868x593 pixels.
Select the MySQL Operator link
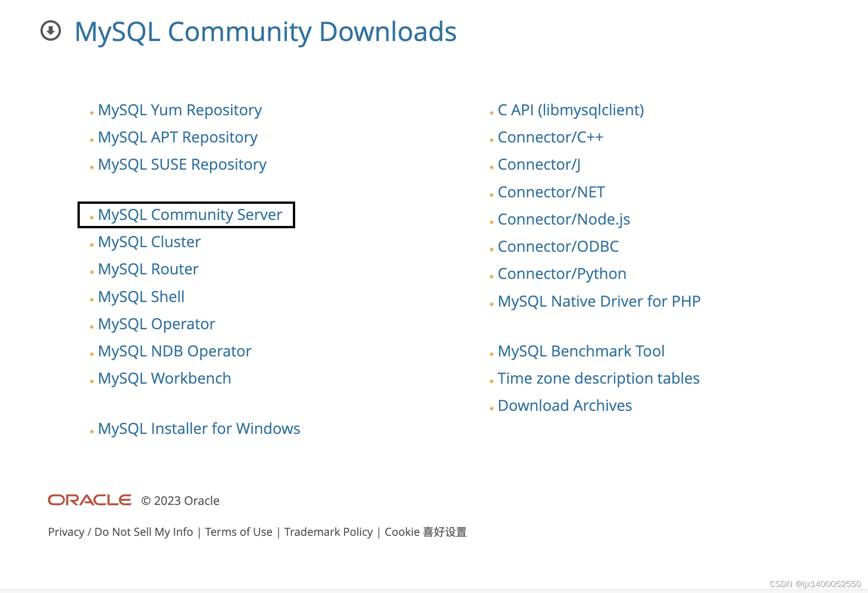156,324
